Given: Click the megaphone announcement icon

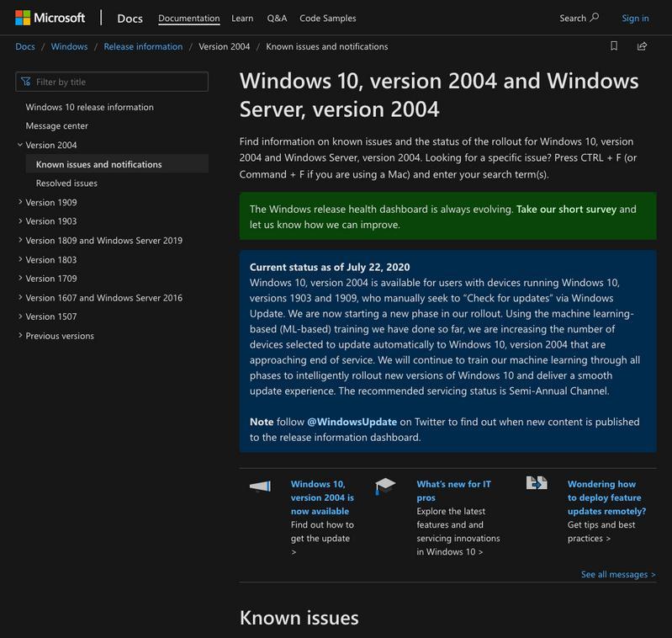Looking at the screenshot, I should [x=260, y=486].
